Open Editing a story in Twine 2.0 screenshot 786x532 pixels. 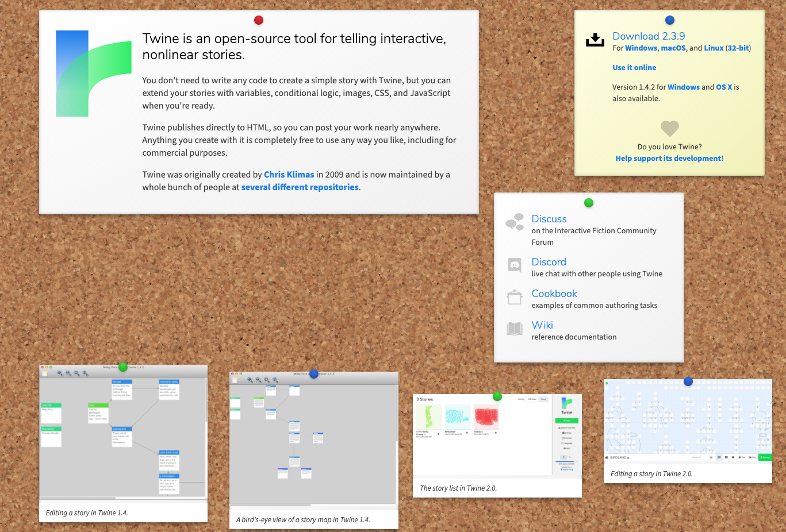[688, 421]
